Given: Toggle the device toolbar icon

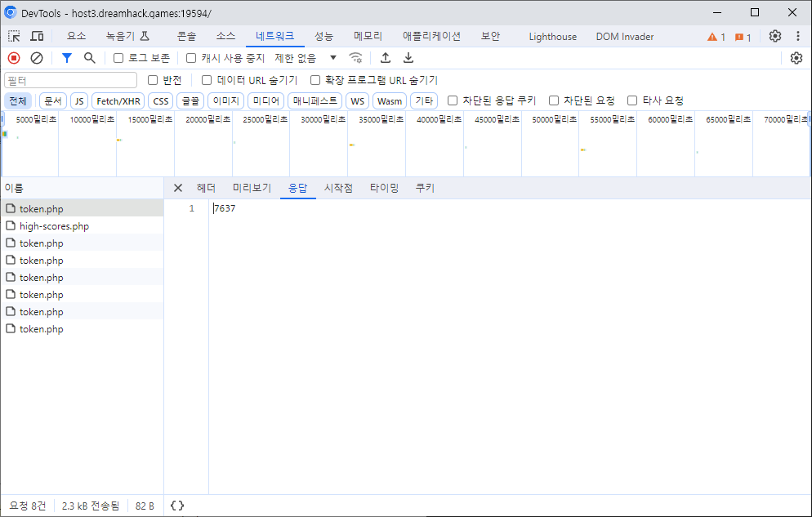Looking at the screenshot, I should tap(37, 37).
